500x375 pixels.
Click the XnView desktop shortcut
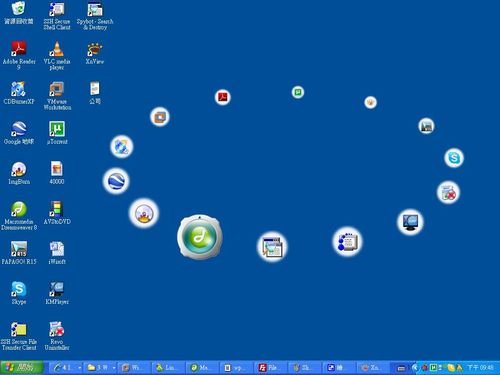click(95, 53)
